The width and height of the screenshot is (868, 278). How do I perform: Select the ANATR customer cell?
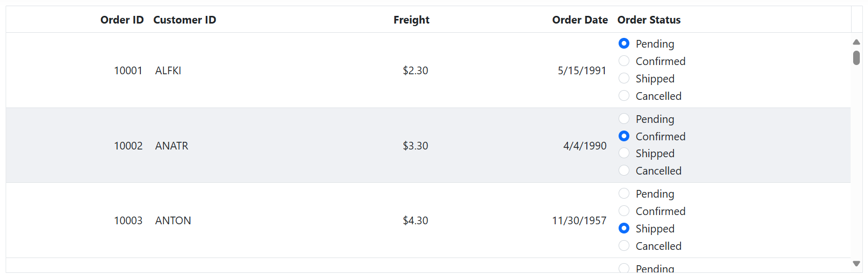pos(172,146)
